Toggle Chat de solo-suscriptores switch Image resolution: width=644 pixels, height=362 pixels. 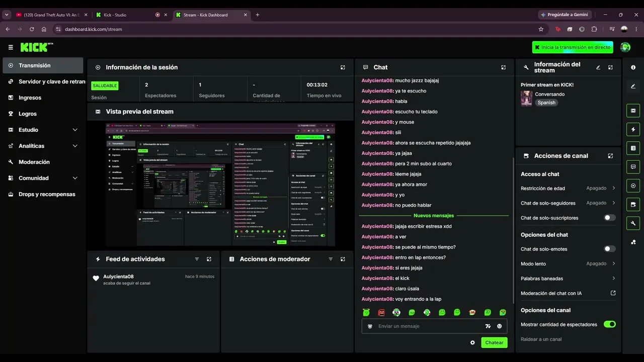click(x=610, y=218)
